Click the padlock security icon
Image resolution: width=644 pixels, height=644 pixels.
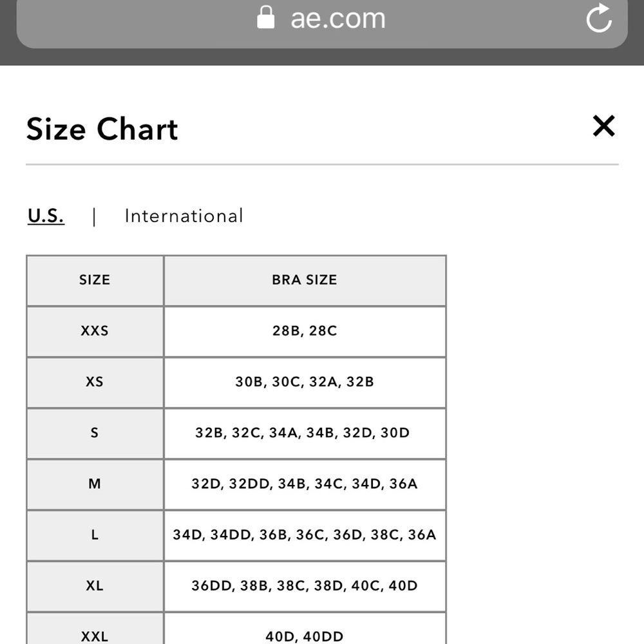(x=265, y=17)
